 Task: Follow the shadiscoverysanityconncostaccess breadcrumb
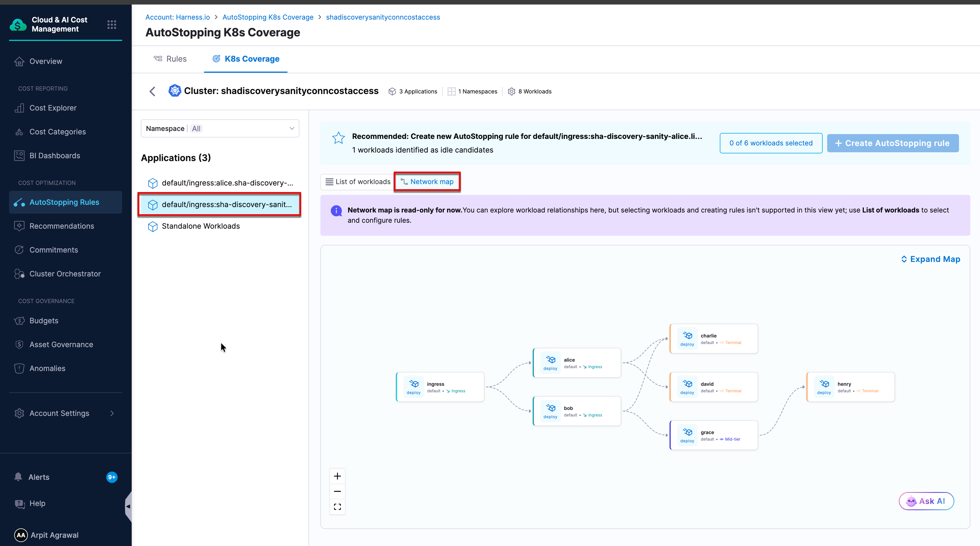point(383,17)
